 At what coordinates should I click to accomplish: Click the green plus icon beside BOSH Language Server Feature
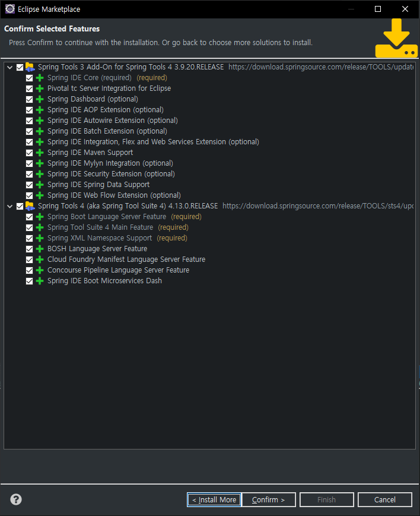(40, 249)
